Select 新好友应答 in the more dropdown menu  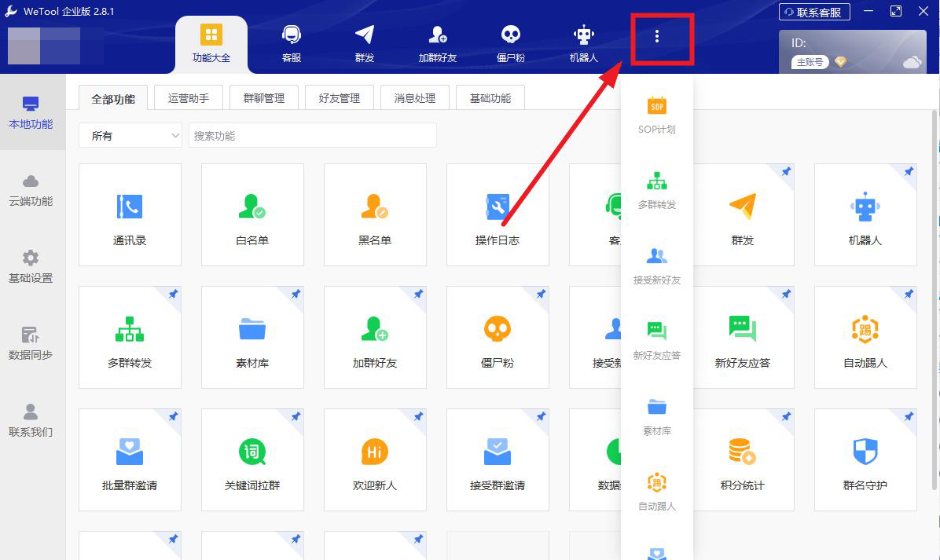click(x=657, y=342)
